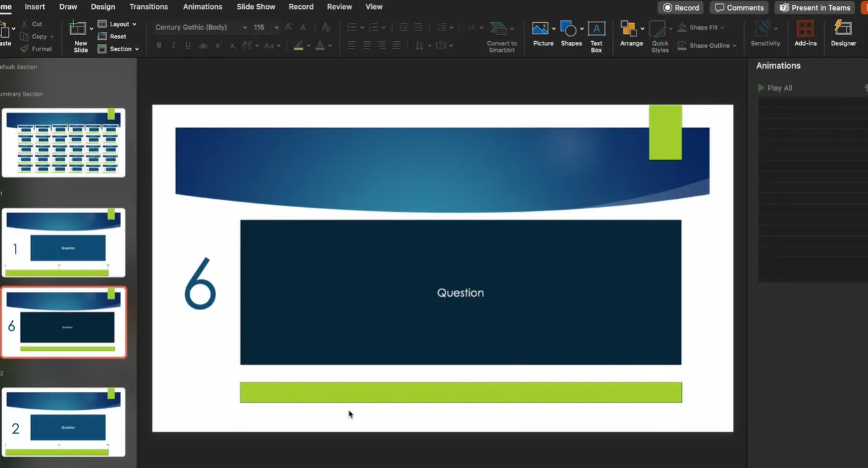Click the Picture icon in ribbon

pos(540,30)
